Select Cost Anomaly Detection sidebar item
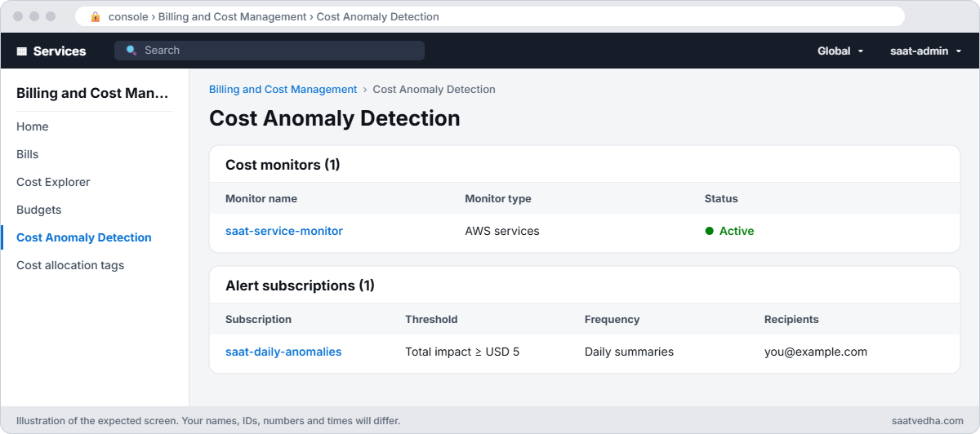 point(84,237)
